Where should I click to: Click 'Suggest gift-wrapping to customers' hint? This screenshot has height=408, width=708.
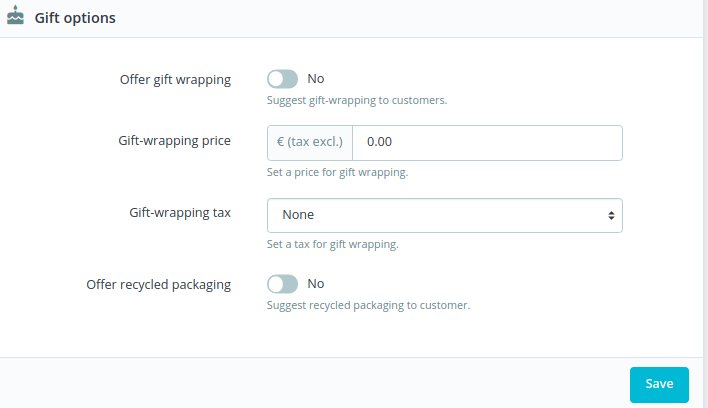point(357,100)
